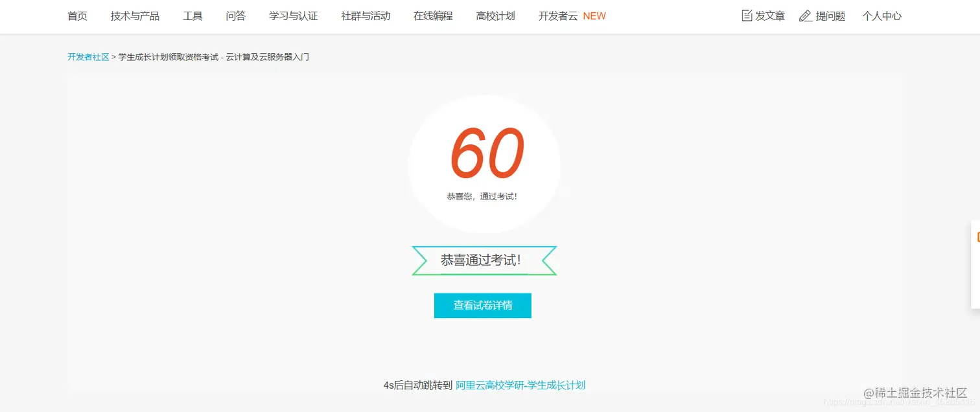Open the 技术与产品 navigation item
The height and width of the screenshot is (412, 980).
135,16
